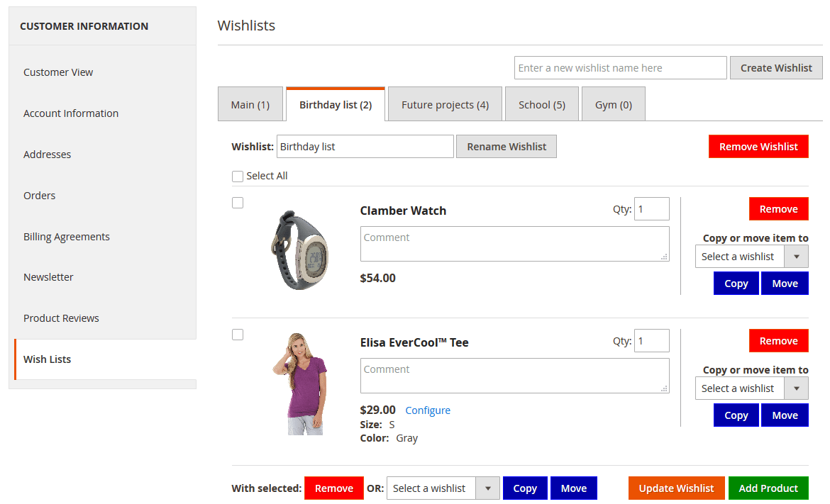The image size is (830, 504).
Task: Expand the With selected wishlist dropdown
Action: click(443, 488)
